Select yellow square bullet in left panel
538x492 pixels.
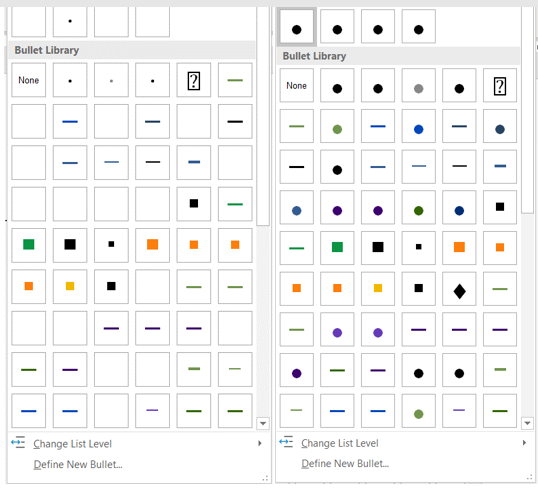point(70,286)
